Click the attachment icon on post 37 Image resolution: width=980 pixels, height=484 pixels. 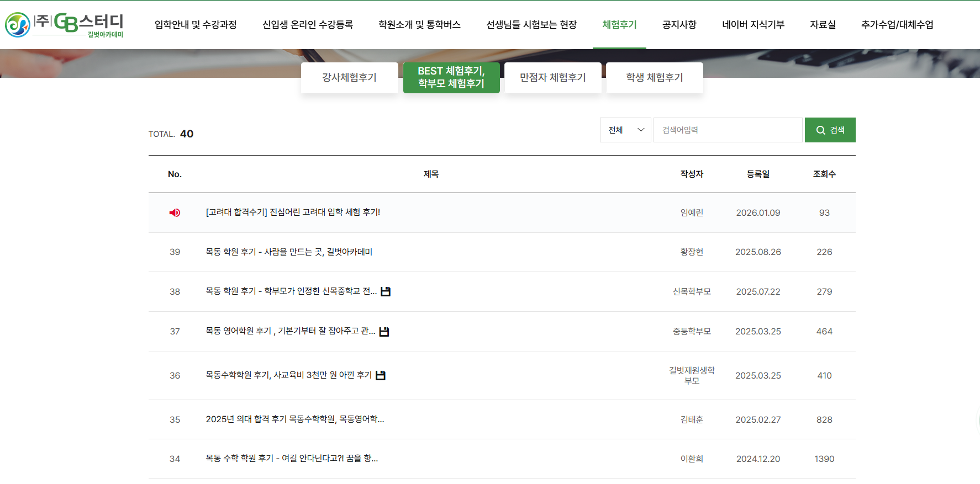[384, 332]
